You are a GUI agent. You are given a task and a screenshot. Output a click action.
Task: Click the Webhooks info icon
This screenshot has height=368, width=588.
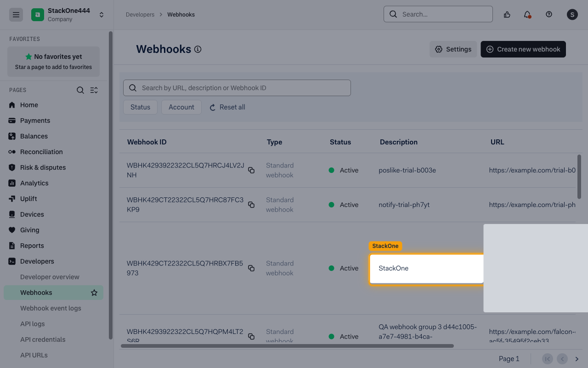[198, 49]
